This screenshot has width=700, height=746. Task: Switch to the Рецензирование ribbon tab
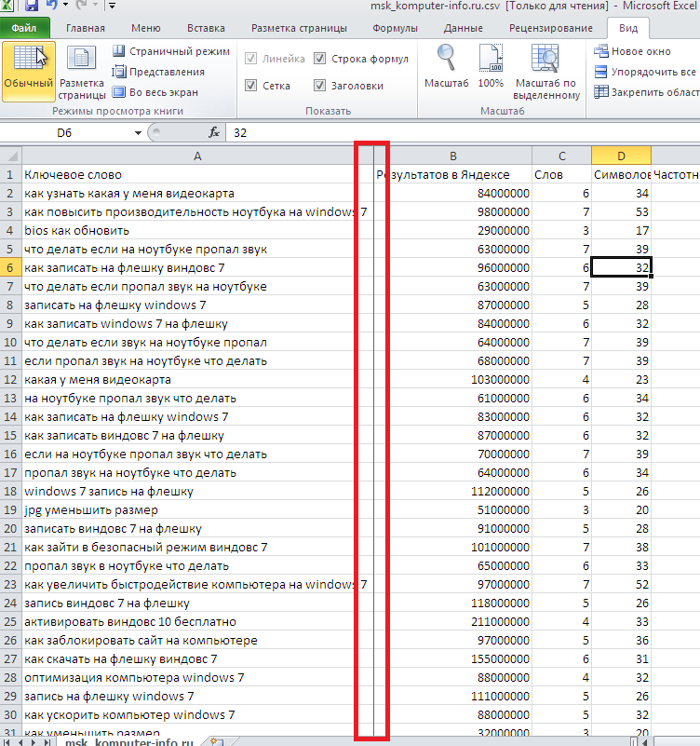pyautogui.click(x=551, y=28)
